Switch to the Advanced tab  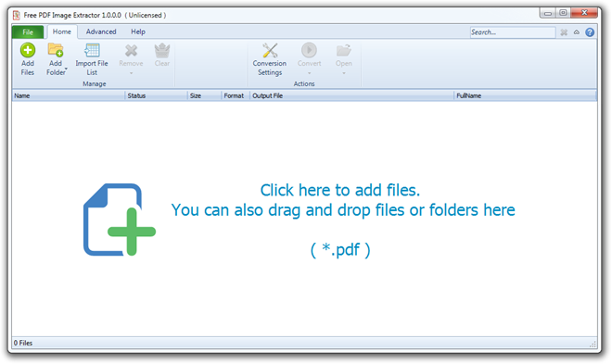(101, 31)
